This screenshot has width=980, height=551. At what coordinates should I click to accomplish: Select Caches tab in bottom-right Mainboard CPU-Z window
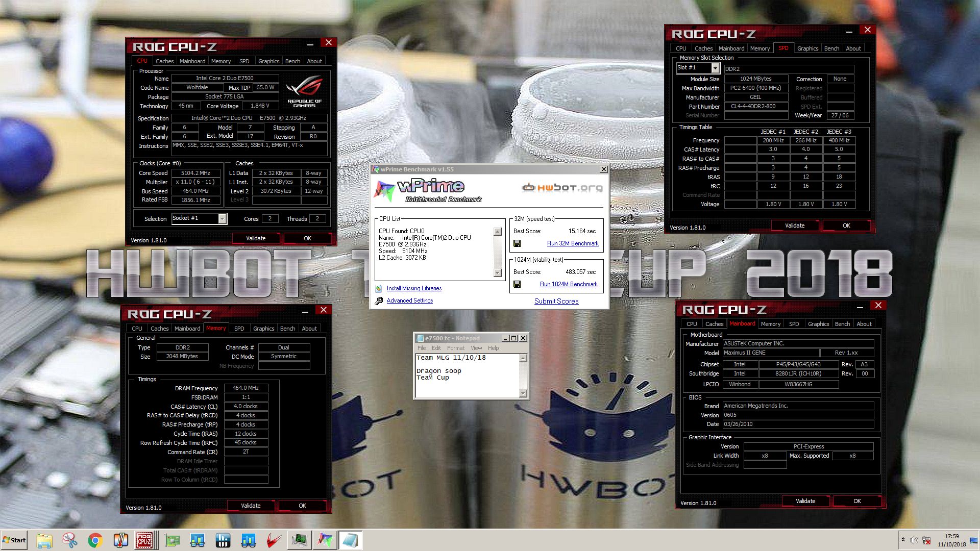[x=714, y=324]
